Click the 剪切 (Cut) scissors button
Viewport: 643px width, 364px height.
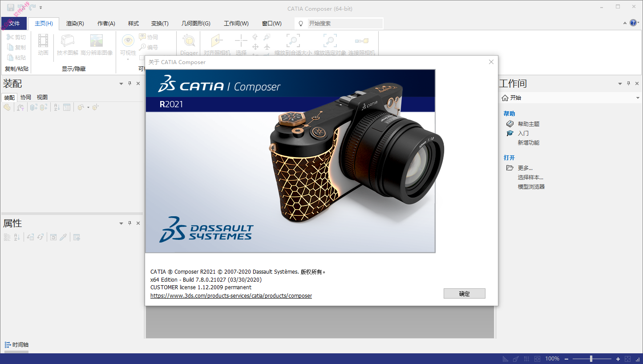pos(16,37)
